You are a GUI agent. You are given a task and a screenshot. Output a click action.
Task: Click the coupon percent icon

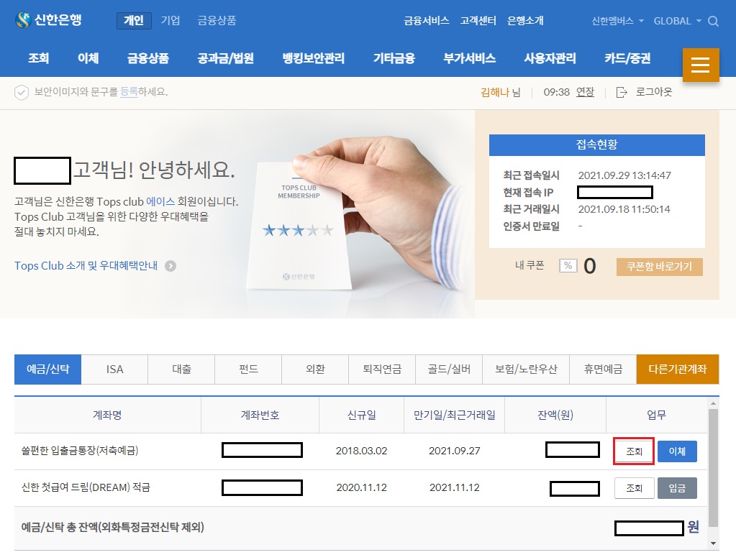[568, 266]
